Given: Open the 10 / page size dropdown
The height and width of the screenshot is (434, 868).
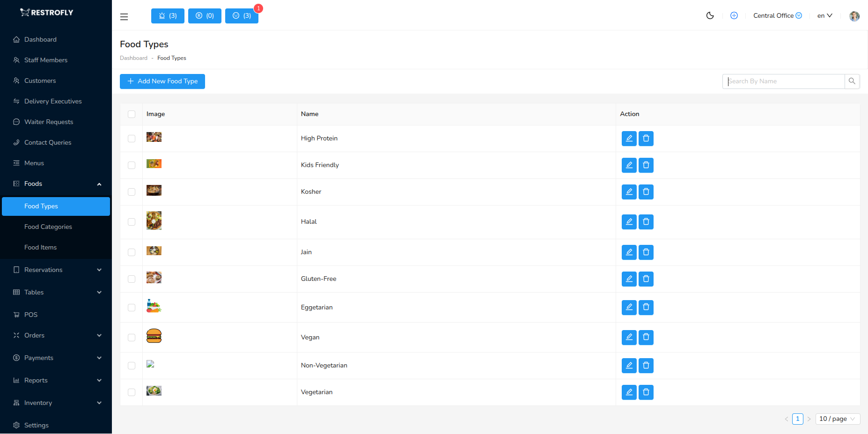Looking at the screenshot, I should (x=837, y=419).
